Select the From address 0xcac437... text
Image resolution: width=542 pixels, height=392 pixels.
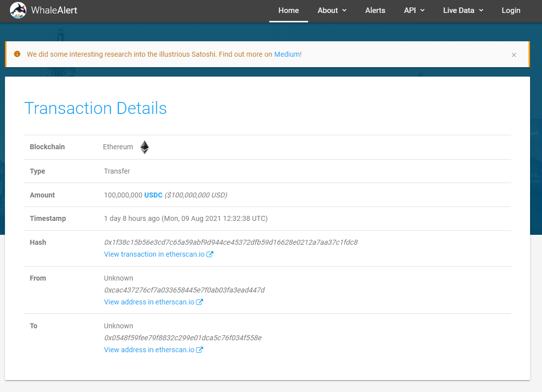184,290
